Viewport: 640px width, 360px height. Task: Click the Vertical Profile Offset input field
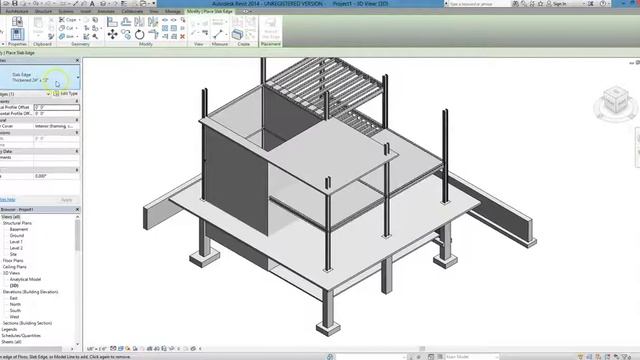coord(56,107)
